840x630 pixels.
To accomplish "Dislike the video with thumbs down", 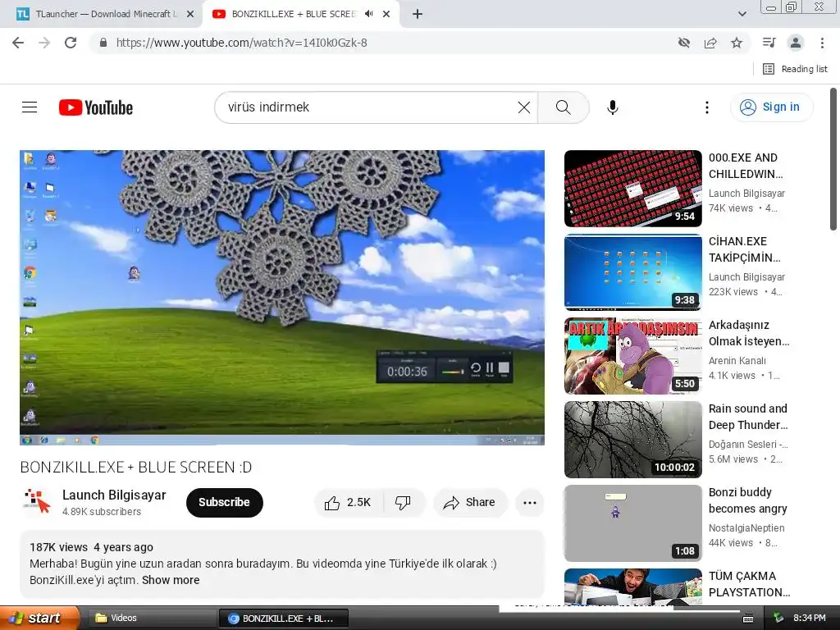I will click(x=403, y=503).
